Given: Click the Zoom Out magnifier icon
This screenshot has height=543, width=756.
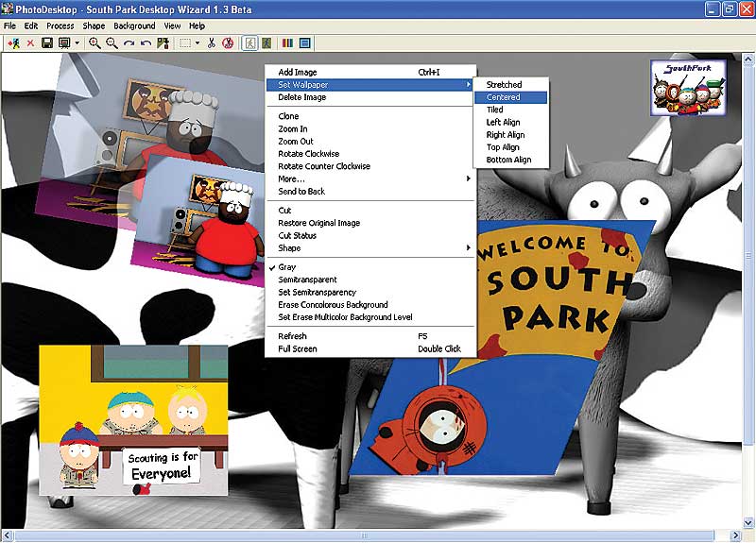Looking at the screenshot, I should [x=112, y=43].
